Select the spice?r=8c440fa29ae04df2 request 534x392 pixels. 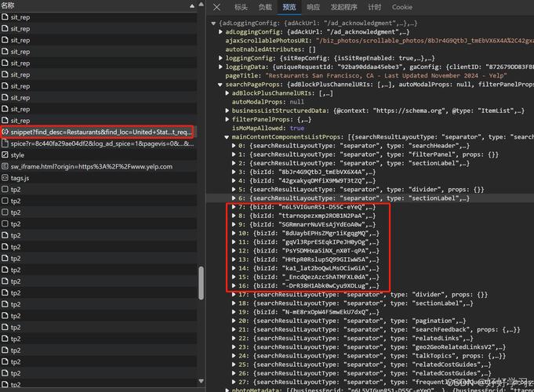click(x=98, y=143)
